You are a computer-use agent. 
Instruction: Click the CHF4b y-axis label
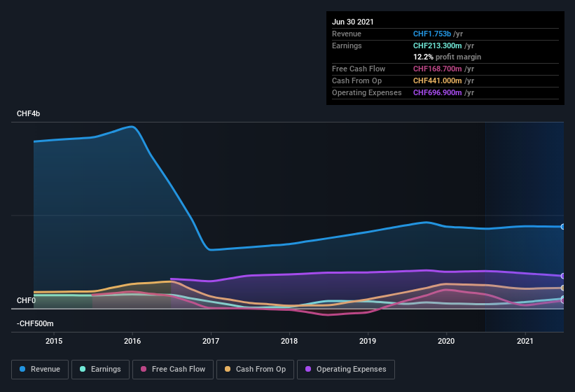click(x=28, y=113)
